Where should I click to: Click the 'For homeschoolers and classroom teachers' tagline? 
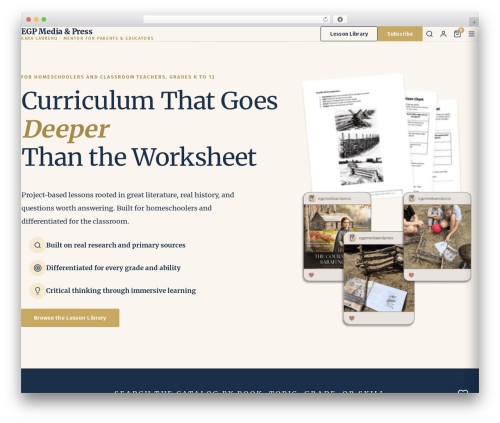coord(118,77)
